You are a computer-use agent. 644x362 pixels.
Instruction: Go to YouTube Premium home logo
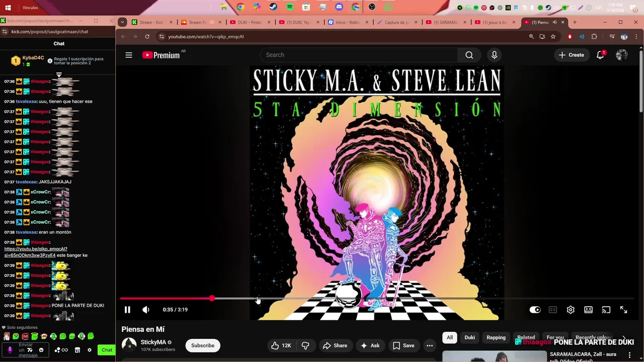pos(161,55)
